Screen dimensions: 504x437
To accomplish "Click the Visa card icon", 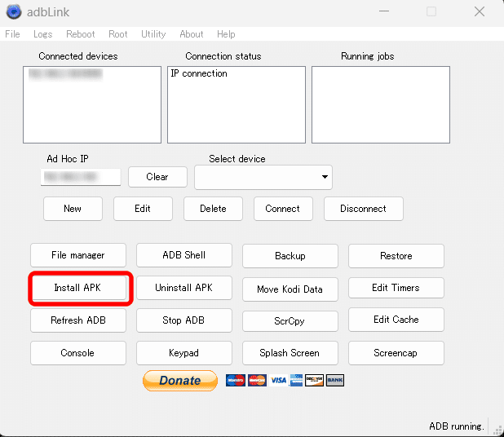I will point(278,381).
